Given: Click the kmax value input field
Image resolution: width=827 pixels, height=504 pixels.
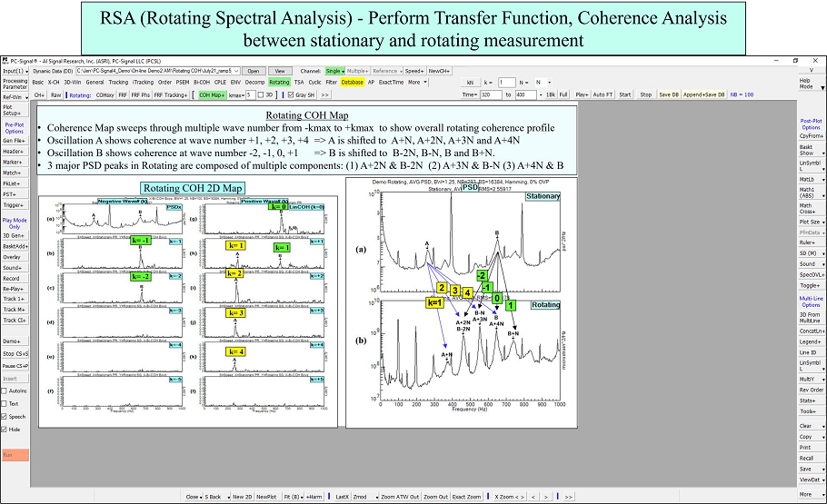Looking at the screenshot, I should tap(249, 94).
